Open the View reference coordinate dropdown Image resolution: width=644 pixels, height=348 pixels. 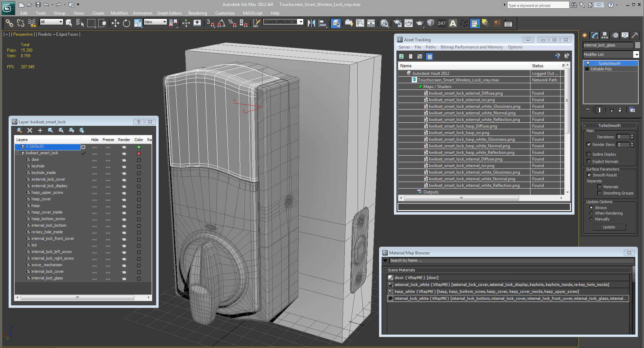coord(155,22)
